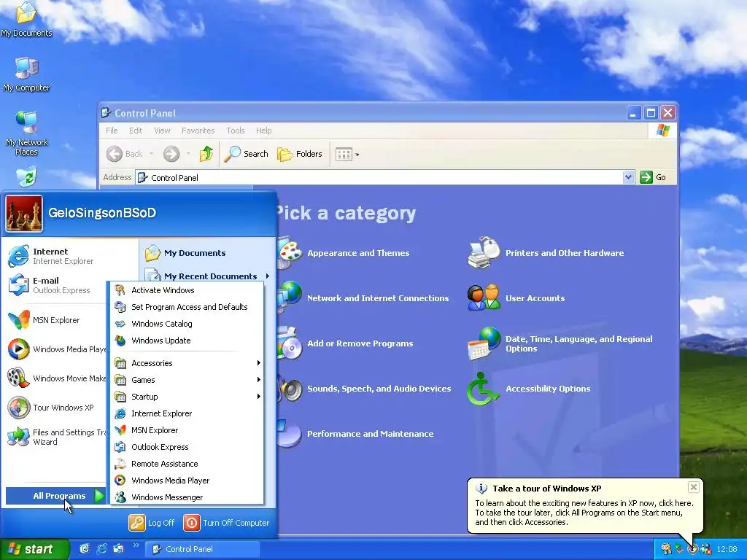This screenshot has width=747, height=560.
Task: Click the user account chess picture
Action: click(x=24, y=214)
